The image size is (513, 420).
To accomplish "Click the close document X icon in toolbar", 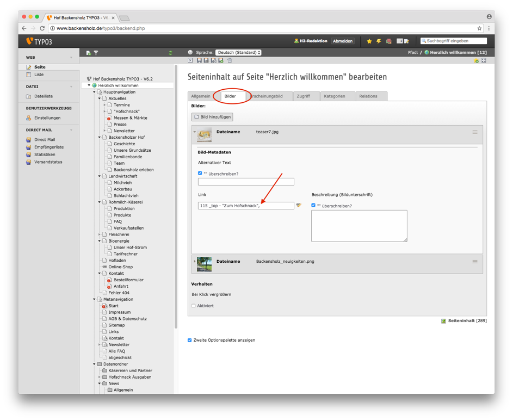I will [190, 61].
